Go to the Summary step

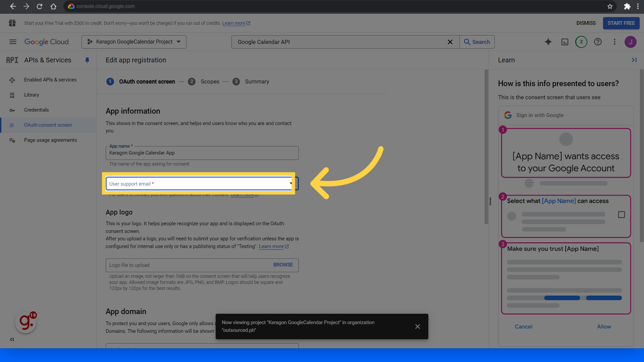pyautogui.click(x=251, y=81)
